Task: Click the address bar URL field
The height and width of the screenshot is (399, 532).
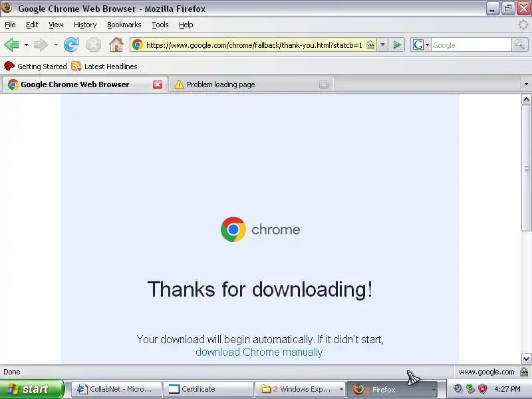Action: coord(254,45)
